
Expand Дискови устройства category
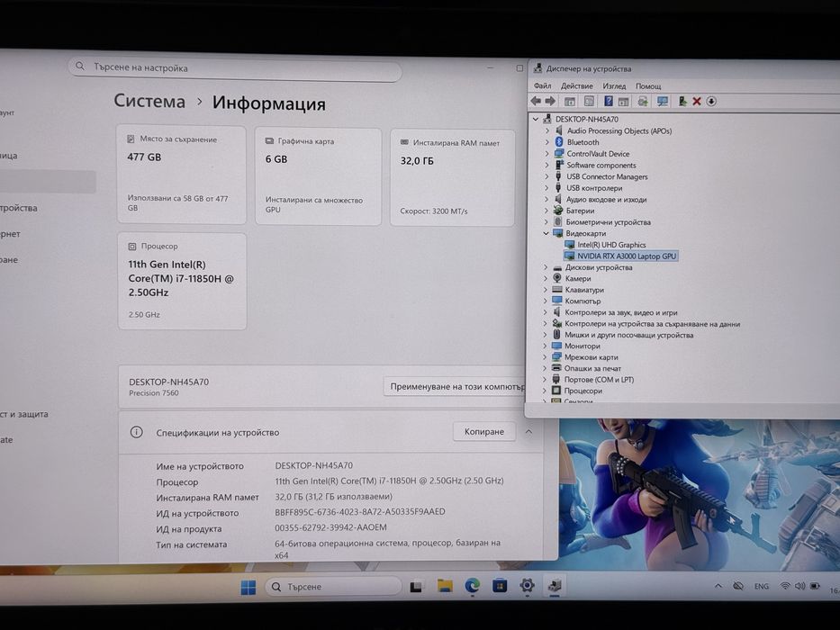[x=546, y=266]
